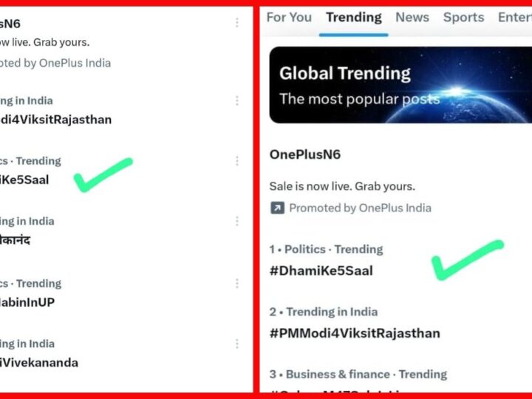The height and width of the screenshot is (399, 532).
Task: Open three-dot menu beside Modi4ViksitRajasthan trend
Action: (237, 100)
